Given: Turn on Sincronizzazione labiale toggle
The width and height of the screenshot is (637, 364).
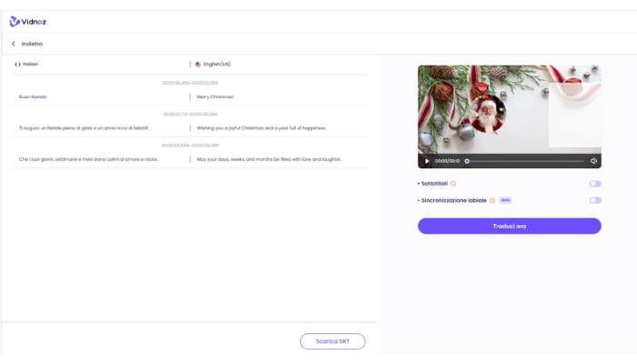Looking at the screenshot, I should [x=594, y=200].
